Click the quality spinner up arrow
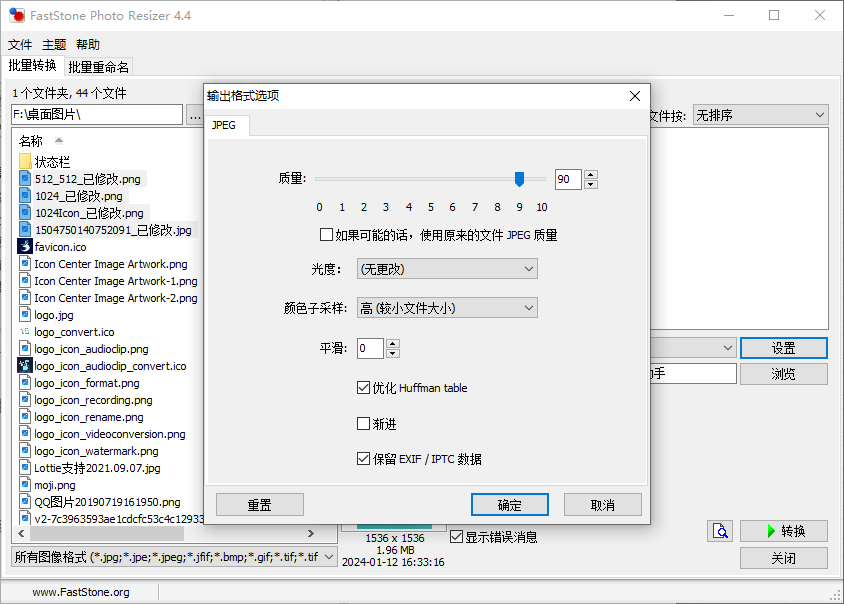The height and width of the screenshot is (604, 844). [x=591, y=174]
